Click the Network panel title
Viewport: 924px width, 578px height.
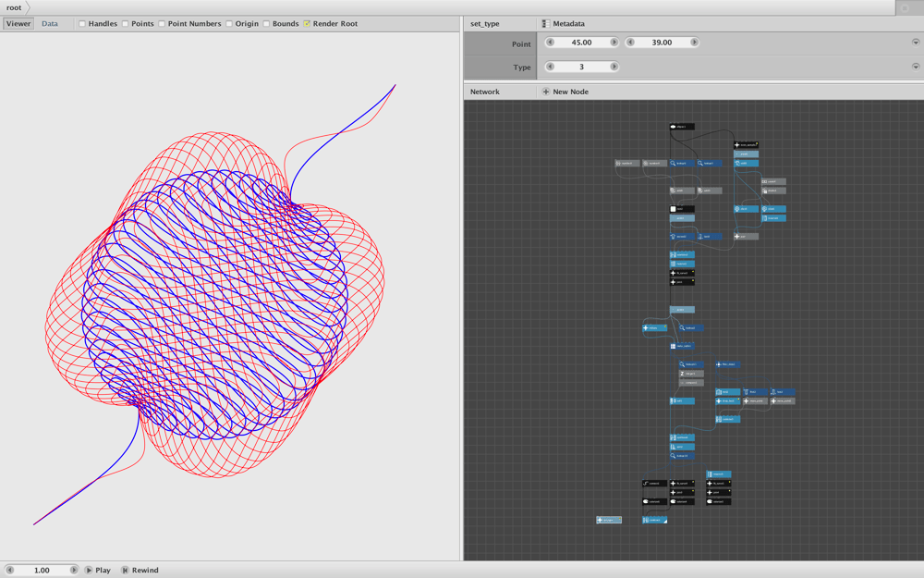point(485,92)
